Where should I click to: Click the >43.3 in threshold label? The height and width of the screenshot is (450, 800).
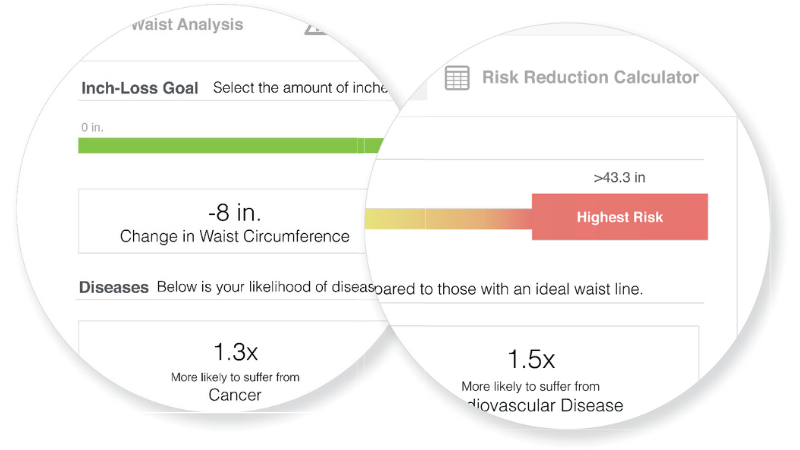[x=619, y=178]
